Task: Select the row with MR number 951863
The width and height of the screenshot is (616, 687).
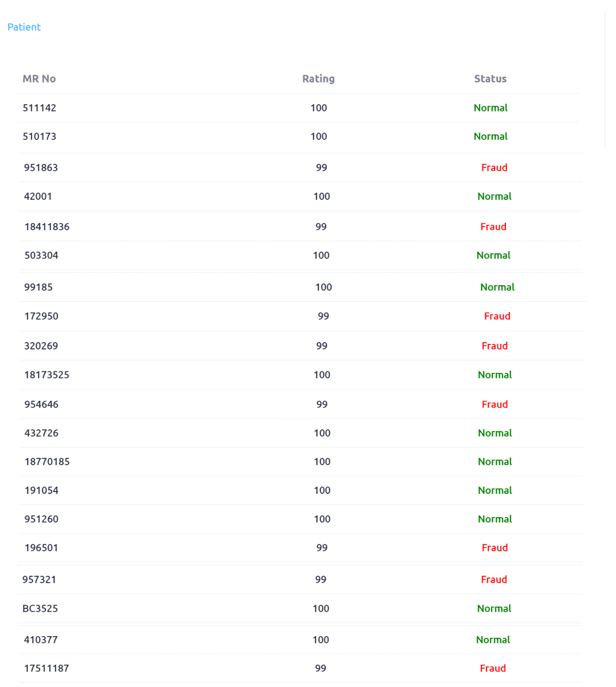Action: (41, 168)
